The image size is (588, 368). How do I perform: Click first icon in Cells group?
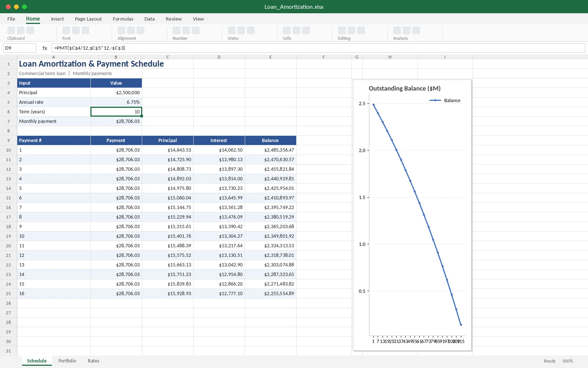[287, 31]
